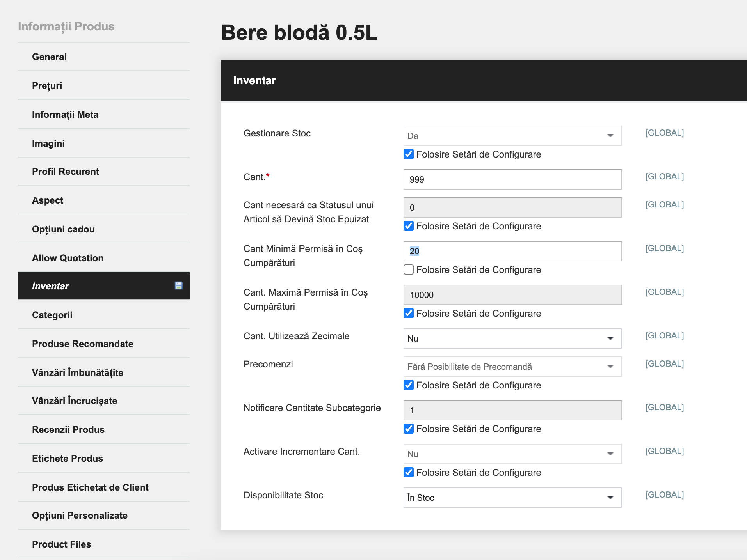747x560 pixels.
Task: Click [GLOBAL] label beside Gestionare Stoc
Action: point(664,133)
